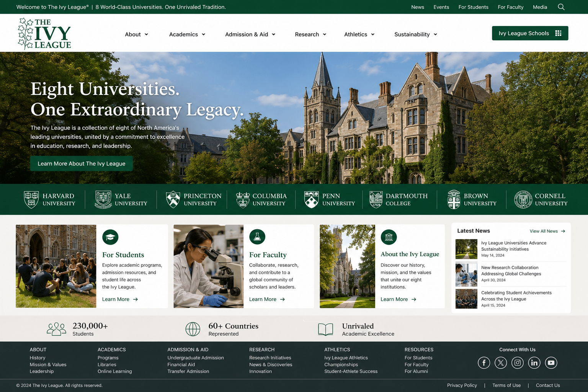The height and width of the screenshot is (392, 588).
Task: Open For Alumni footer link
Action: click(x=416, y=371)
